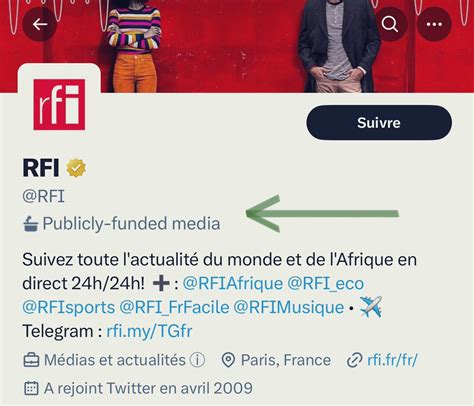Open the rfi.my/TGfr Telegram link
Viewport: 474px width, 406px height.
[149, 331]
